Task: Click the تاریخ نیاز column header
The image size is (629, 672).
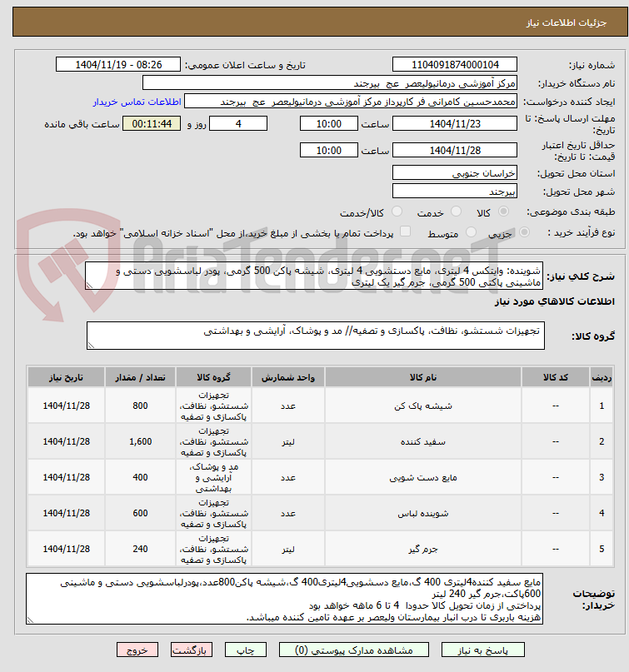Action: point(66,377)
